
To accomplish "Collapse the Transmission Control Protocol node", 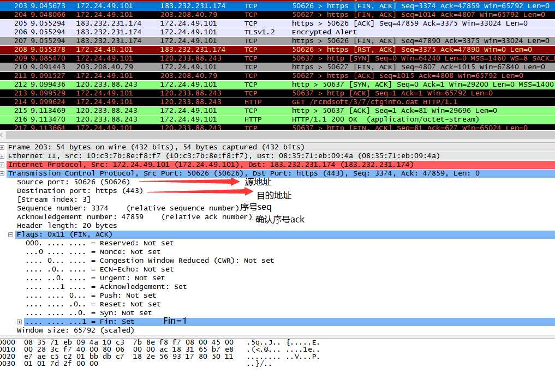I will coord(2,173).
